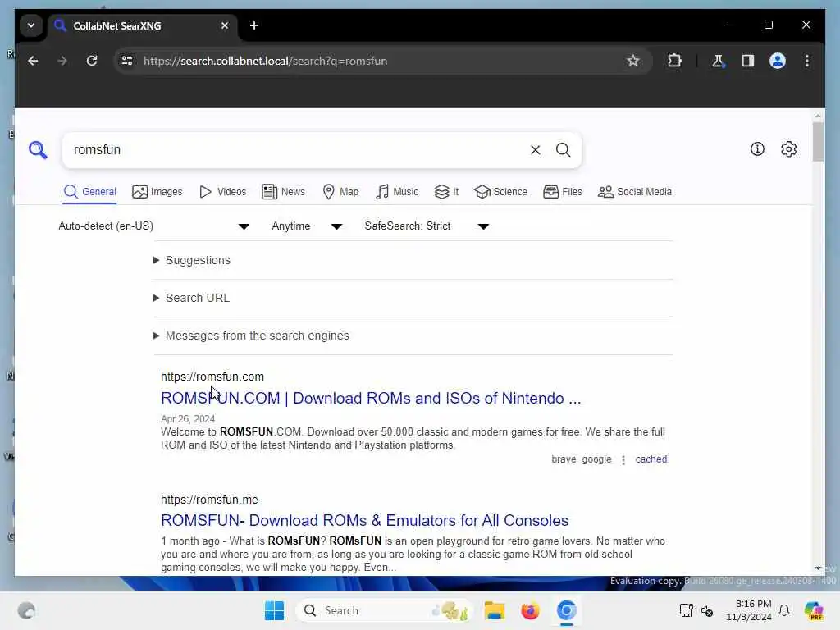840x630 pixels.
Task: Go back with the browser back arrow
Action: pyautogui.click(x=33, y=61)
